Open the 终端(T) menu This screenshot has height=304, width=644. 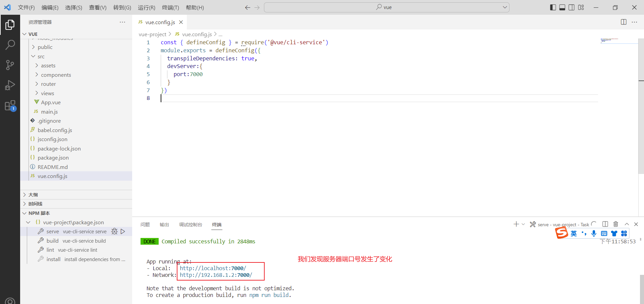pyautogui.click(x=170, y=7)
